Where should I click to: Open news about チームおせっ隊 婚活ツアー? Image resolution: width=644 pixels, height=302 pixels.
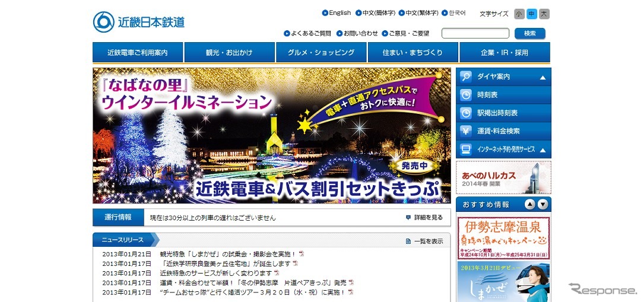coord(252,292)
